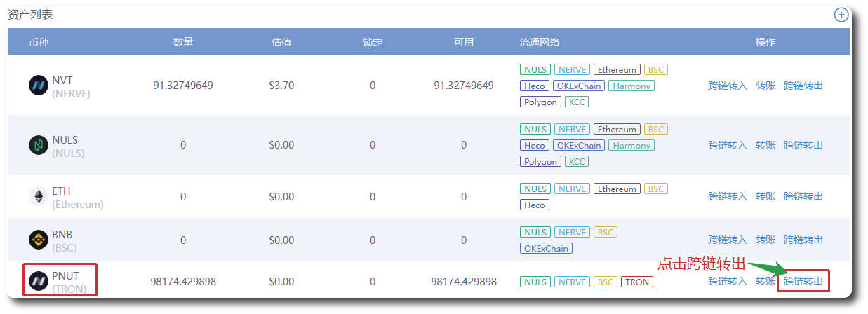
Task: Click the 操作 column header
Action: tap(766, 42)
